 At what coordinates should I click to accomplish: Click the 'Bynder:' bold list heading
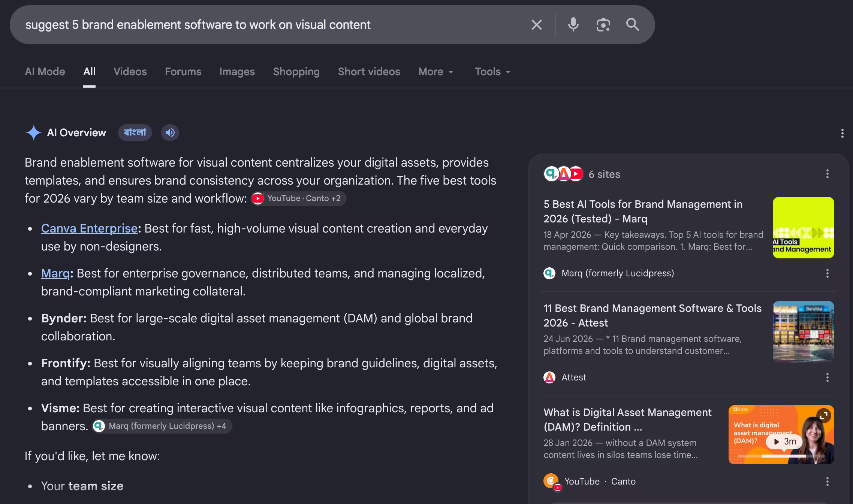pos(64,318)
